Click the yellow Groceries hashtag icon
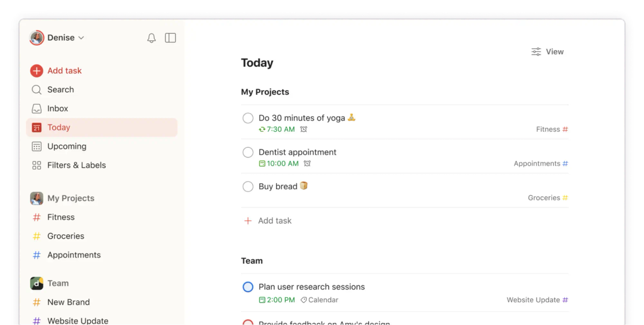 [36, 236]
